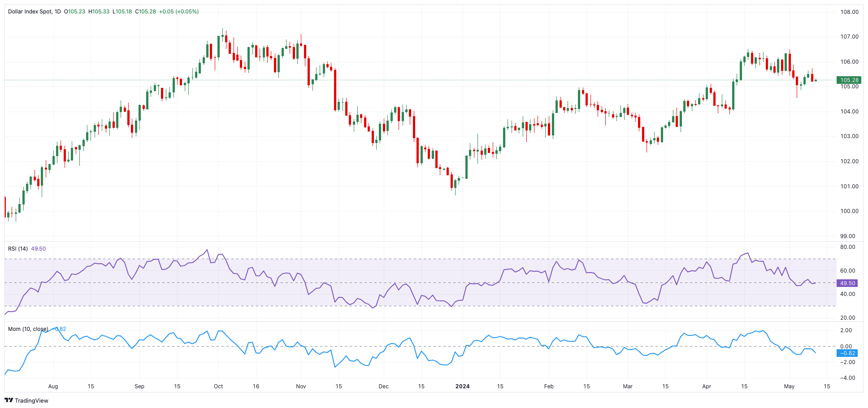Screen dimensions: 868x408
Task: Click the green 105.28 current price tag
Action: pyautogui.click(x=849, y=80)
